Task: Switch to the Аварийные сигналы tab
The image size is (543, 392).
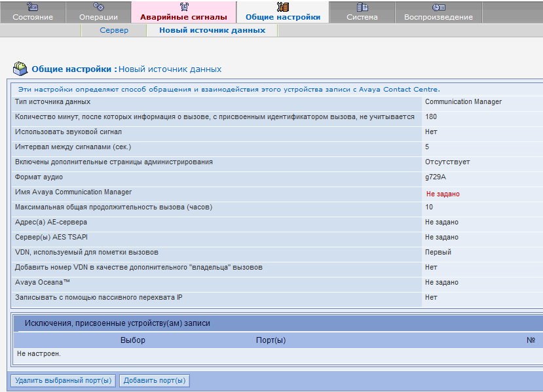Action: [x=183, y=17]
